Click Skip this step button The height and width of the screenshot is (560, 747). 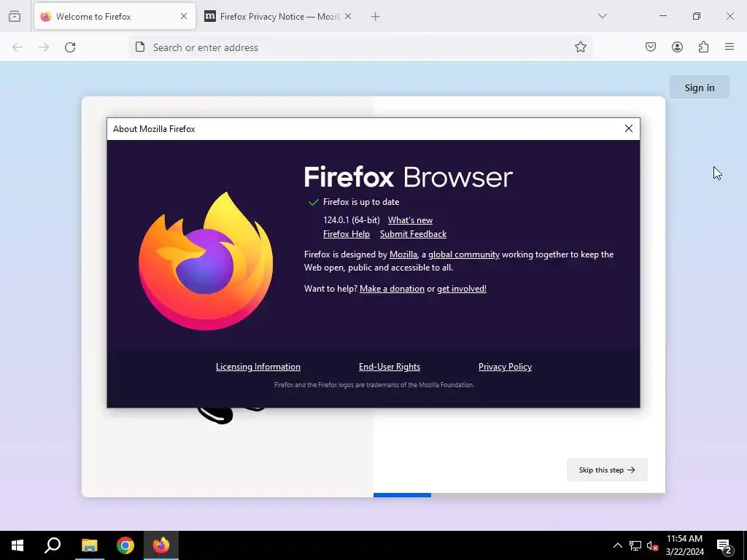607,470
